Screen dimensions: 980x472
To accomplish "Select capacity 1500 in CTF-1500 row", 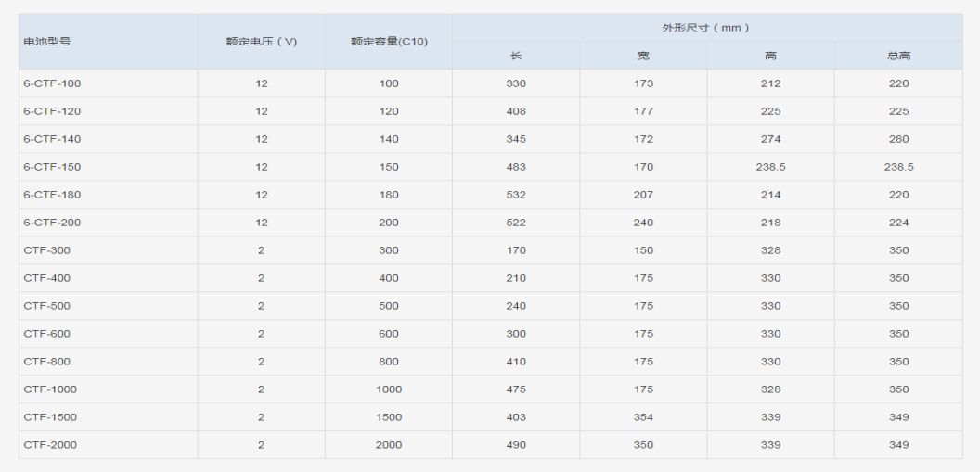I will click(x=389, y=417).
